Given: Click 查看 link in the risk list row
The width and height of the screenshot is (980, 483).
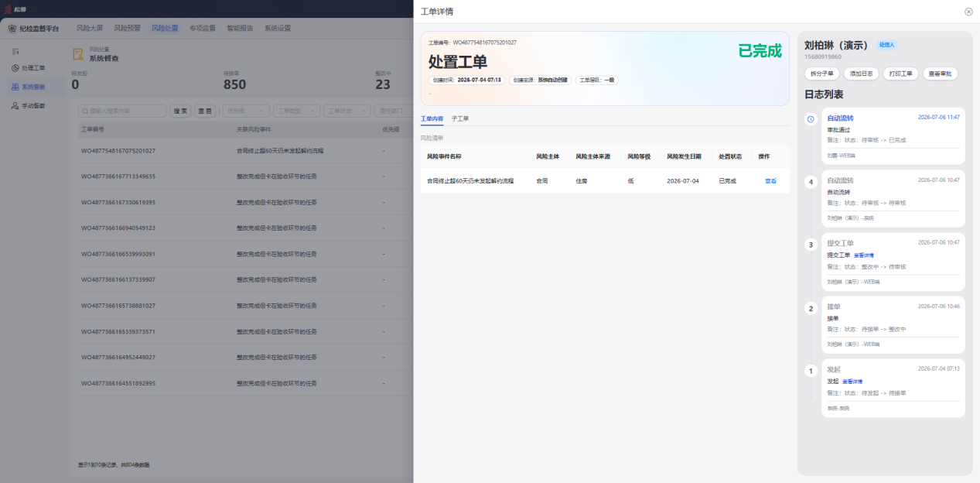Looking at the screenshot, I should (x=770, y=180).
